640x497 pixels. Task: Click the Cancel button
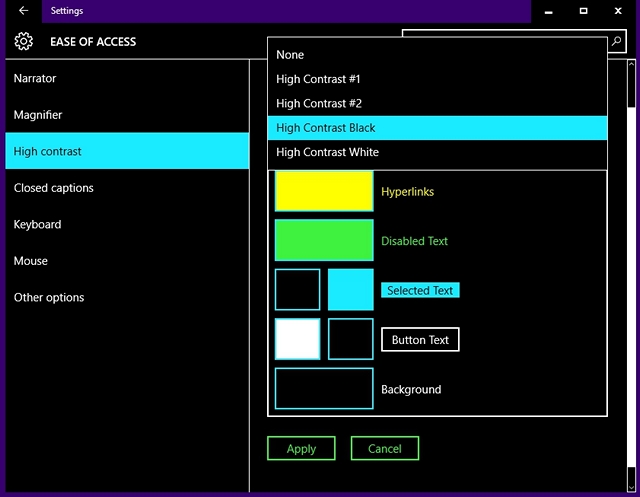[384, 448]
